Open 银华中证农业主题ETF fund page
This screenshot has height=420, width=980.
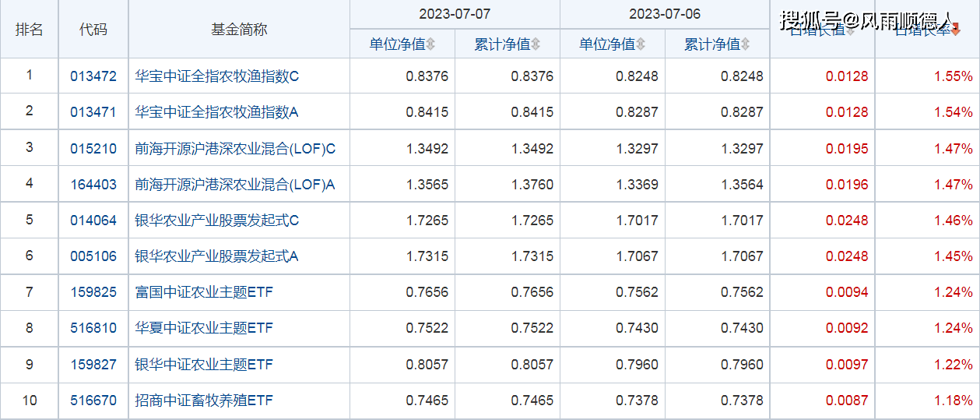click(204, 365)
